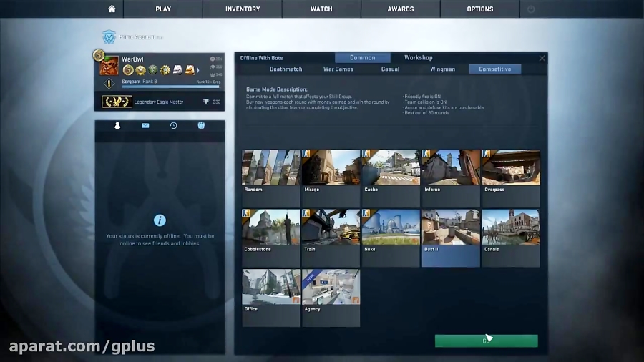Click the trophy wins icon

point(206,102)
